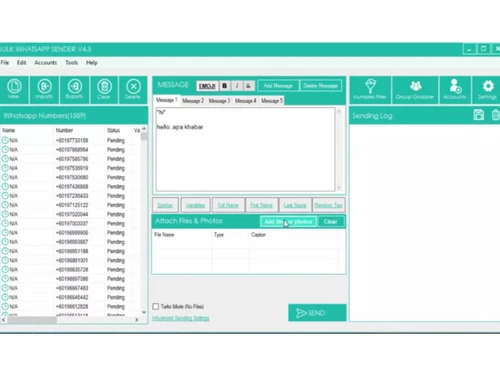Click the Delete X toolbar icon
This screenshot has height=375, width=500.
[x=133, y=89]
